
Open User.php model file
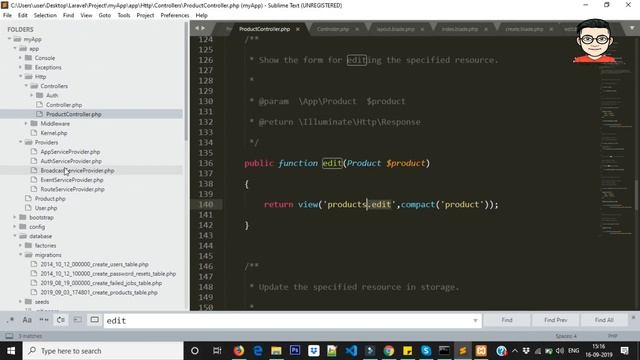46,208
